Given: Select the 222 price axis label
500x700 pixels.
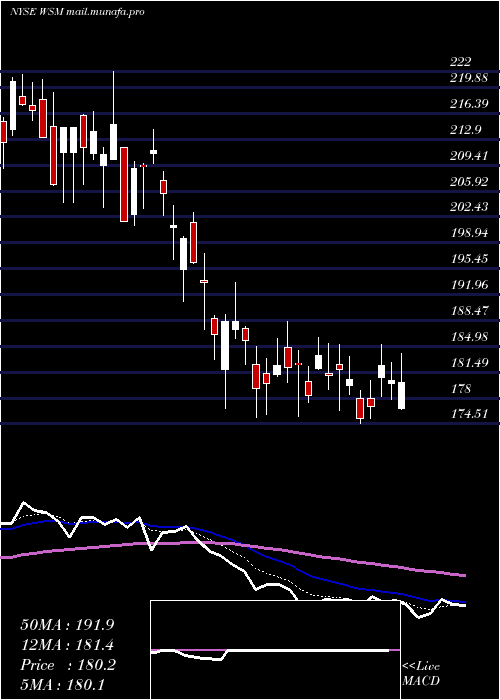Looking at the screenshot, I should [x=461, y=62].
